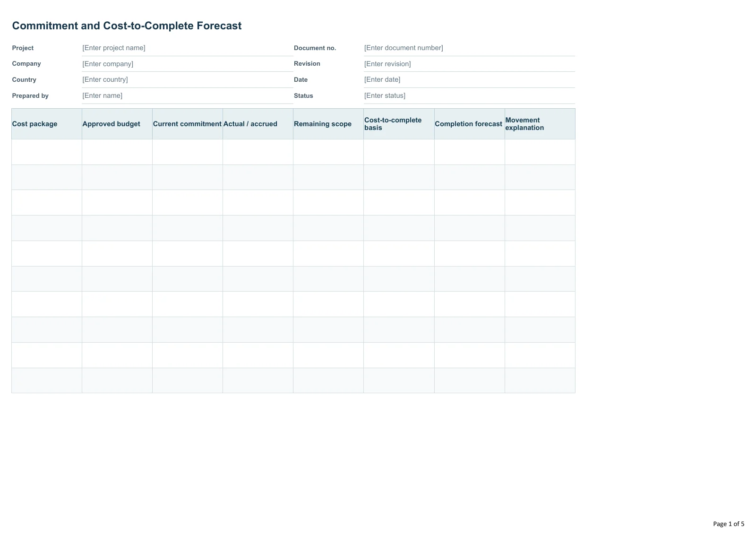Click the Status label

tap(303, 96)
